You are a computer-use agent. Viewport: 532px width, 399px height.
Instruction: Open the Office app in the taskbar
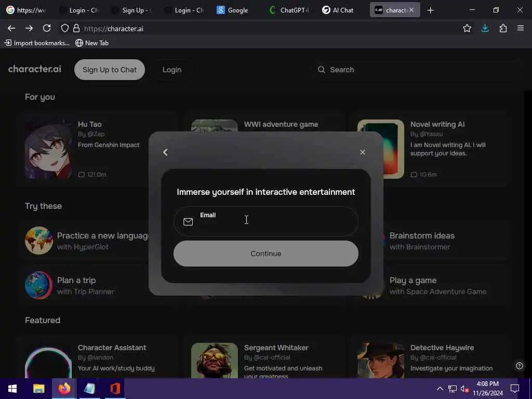point(115,389)
